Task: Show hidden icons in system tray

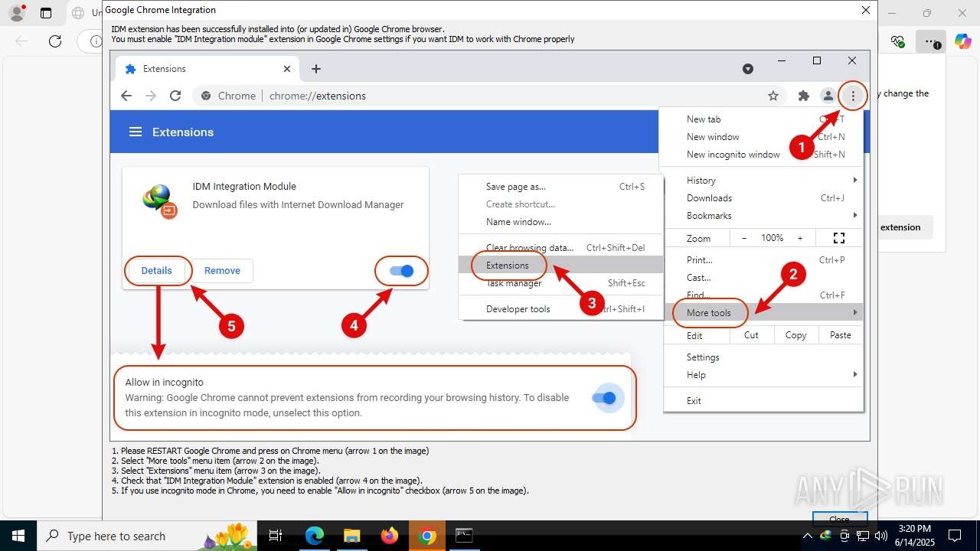Action: (x=807, y=536)
